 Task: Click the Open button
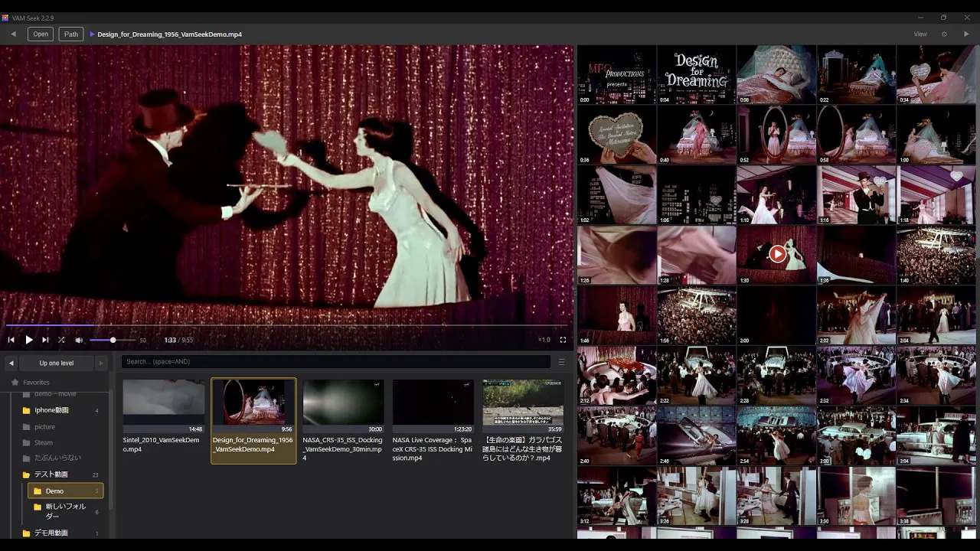click(x=41, y=34)
